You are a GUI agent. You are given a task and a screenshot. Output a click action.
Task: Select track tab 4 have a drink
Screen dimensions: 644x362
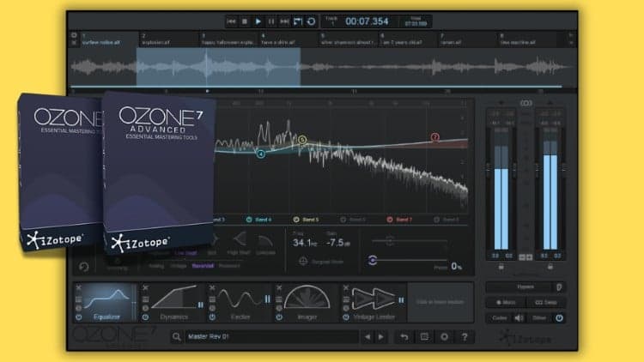289,39
